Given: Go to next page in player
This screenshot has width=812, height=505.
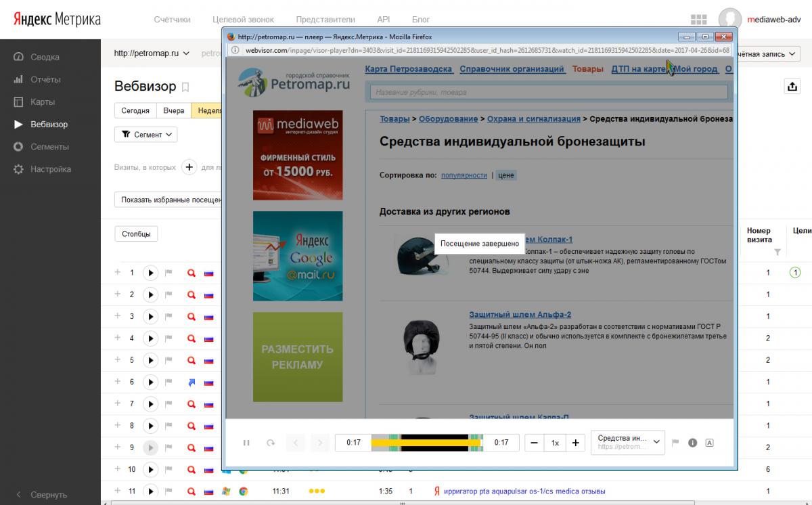Looking at the screenshot, I should pyautogui.click(x=320, y=443).
